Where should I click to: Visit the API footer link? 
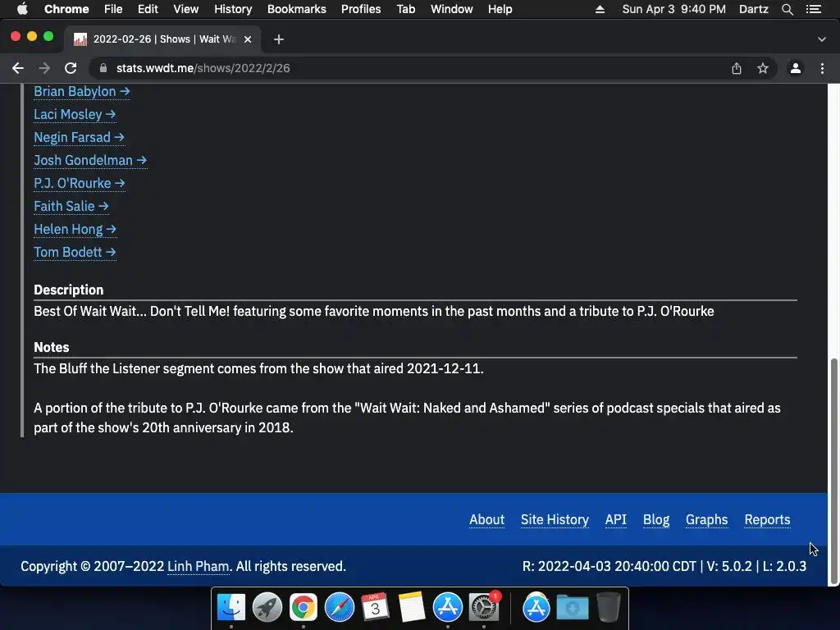pos(616,519)
